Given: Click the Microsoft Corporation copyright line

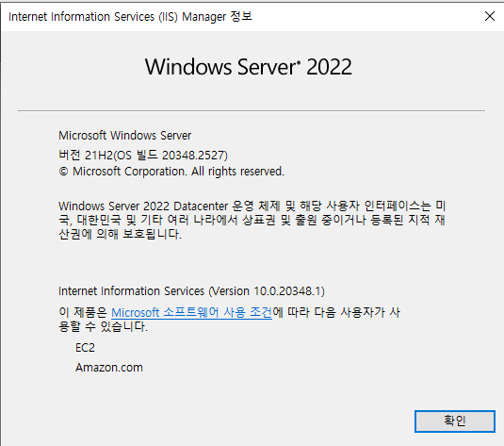Looking at the screenshot, I should point(171,172).
